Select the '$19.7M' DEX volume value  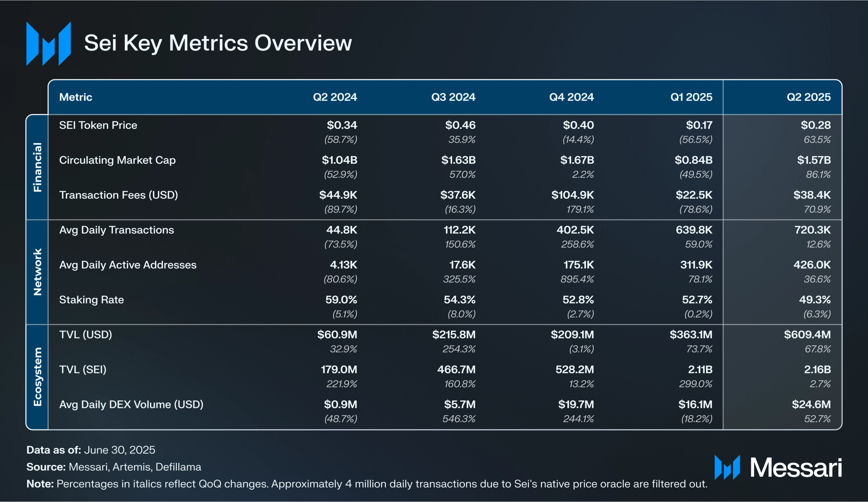(576, 404)
